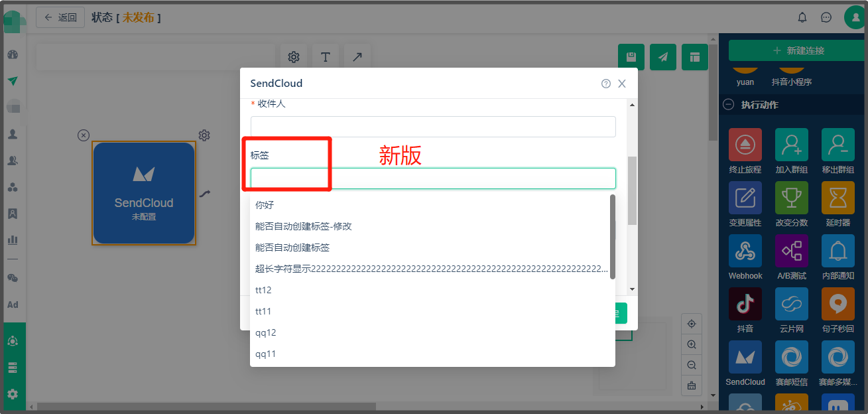Click the green publish paper-plane button
The image size is (868, 414).
[663, 57]
